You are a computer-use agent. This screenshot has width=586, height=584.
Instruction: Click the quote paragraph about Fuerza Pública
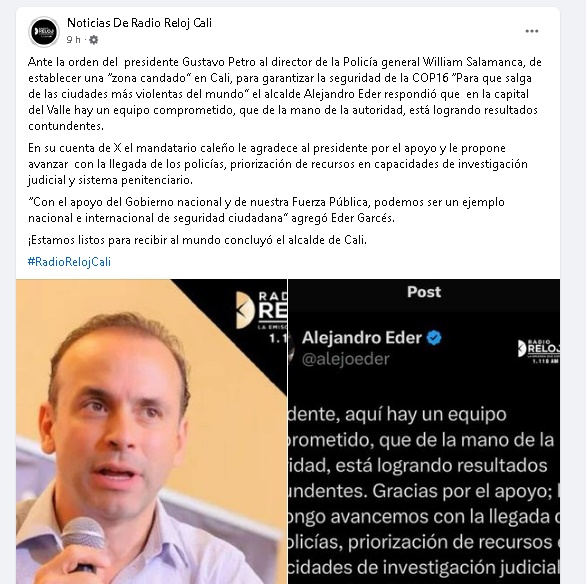pyautogui.click(x=266, y=210)
